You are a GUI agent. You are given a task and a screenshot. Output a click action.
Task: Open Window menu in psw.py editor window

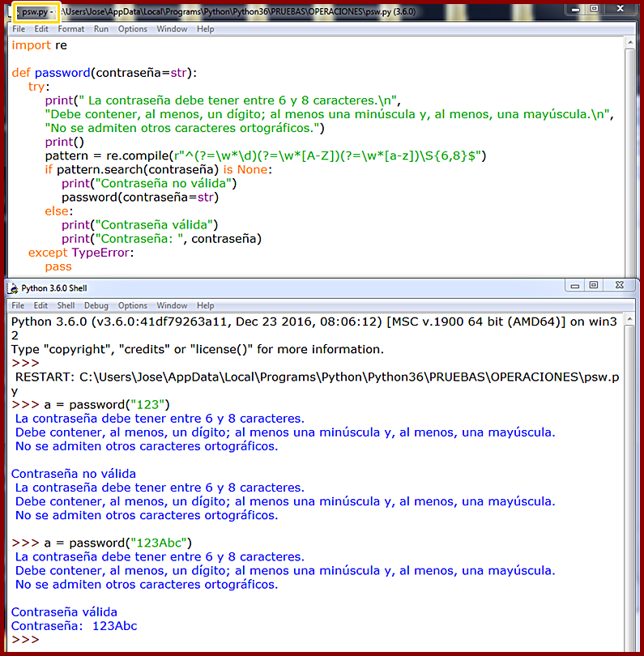click(172, 29)
